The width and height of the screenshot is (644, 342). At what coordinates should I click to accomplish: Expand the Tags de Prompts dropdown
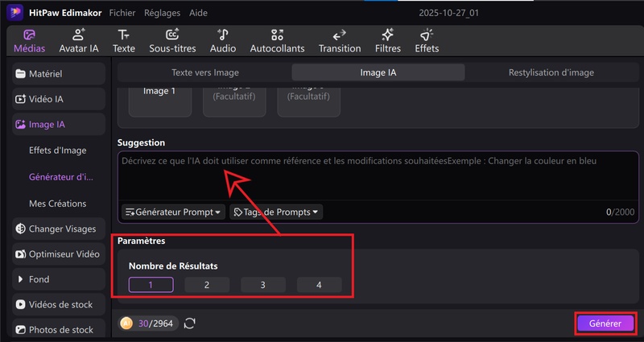pyautogui.click(x=276, y=212)
